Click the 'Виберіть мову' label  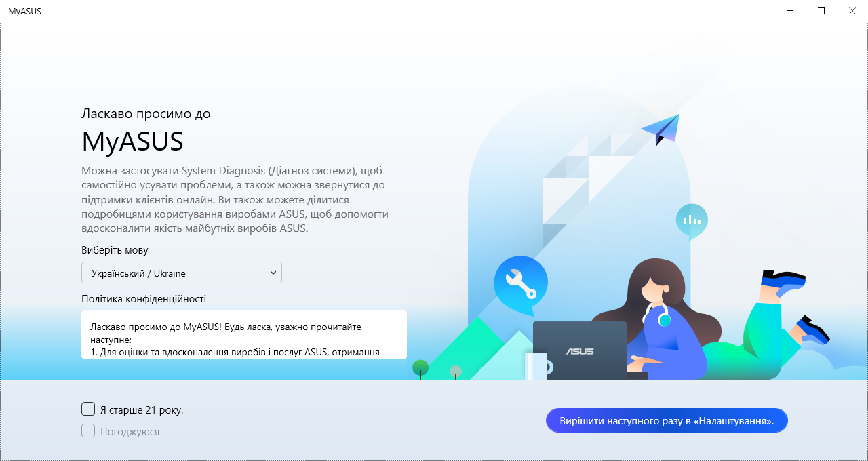click(x=115, y=249)
